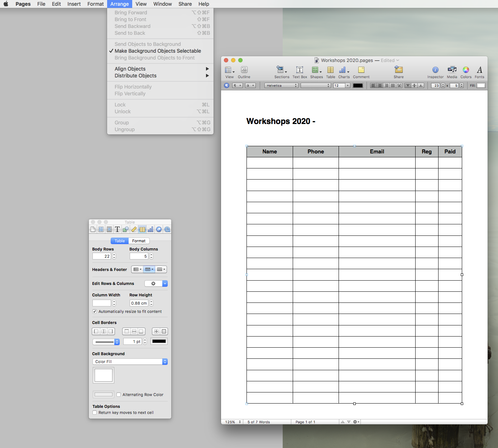Screen dimensions: 498x448
Task: Toggle Automatically resize to fit content
Action: pos(95,311)
